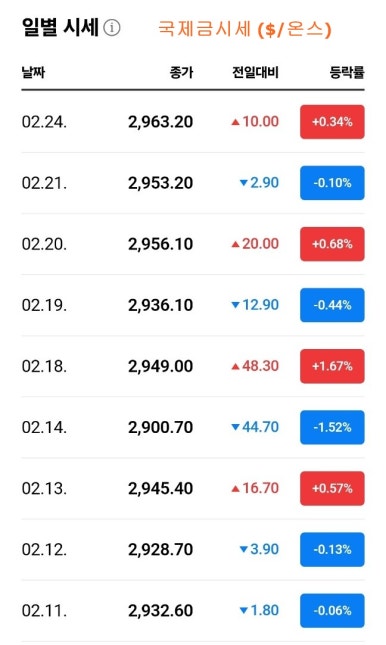Click the red up triangle next to 20.00
386x645 pixels.
click(235, 244)
